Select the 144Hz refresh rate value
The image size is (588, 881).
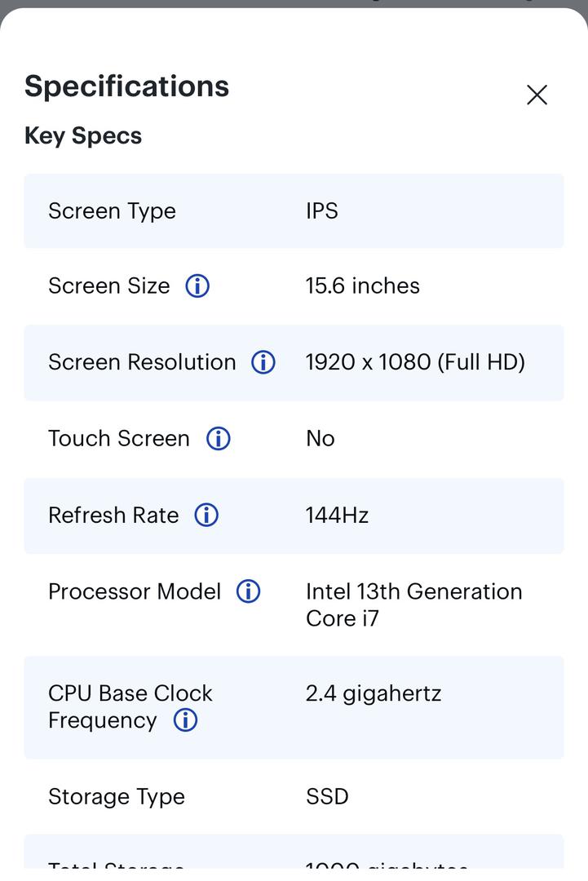tap(337, 516)
